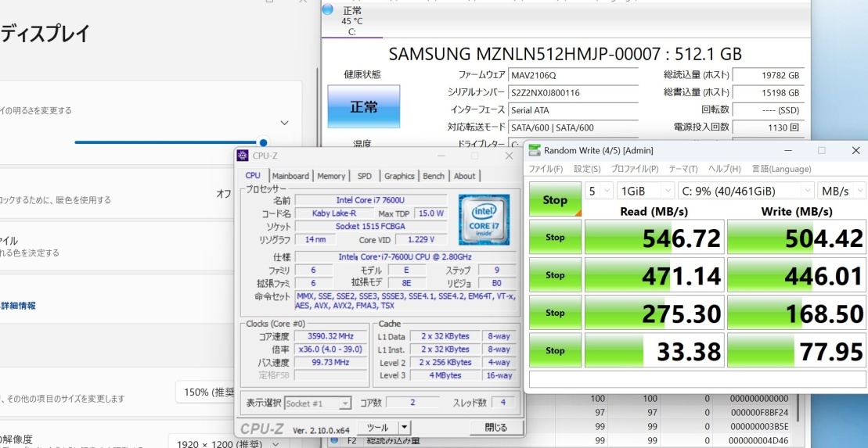Open the ファイル(F) menu in CrystalDiskMark

click(546, 169)
